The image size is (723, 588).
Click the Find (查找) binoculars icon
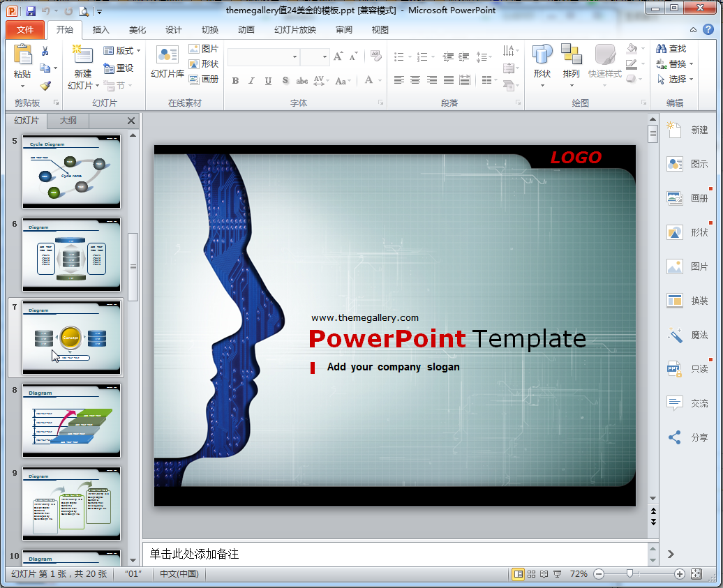click(661, 48)
